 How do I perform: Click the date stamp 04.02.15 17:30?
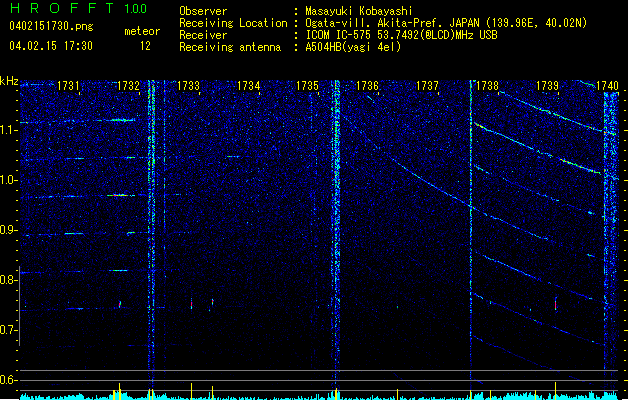click(x=51, y=46)
